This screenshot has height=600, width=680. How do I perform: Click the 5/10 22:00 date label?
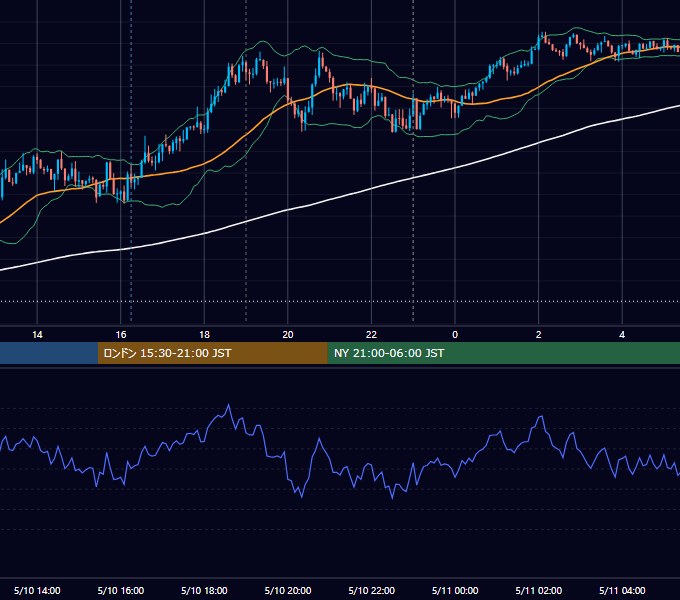click(x=372, y=590)
